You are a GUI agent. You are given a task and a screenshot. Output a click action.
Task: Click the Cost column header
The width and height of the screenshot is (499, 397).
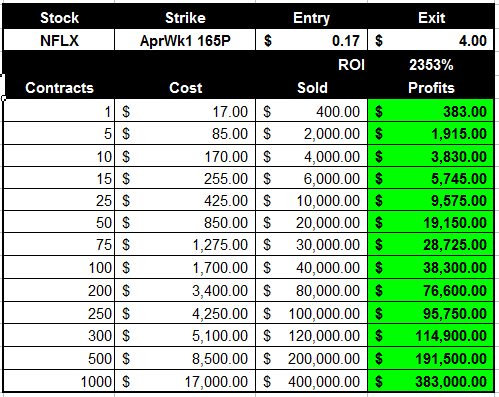(x=185, y=88)
